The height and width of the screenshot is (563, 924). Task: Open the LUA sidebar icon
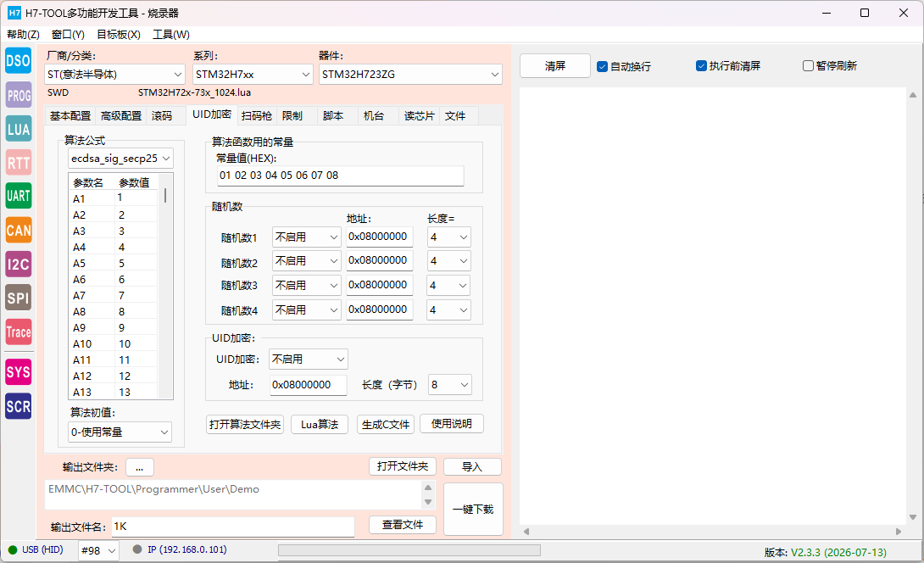(19, 129)
